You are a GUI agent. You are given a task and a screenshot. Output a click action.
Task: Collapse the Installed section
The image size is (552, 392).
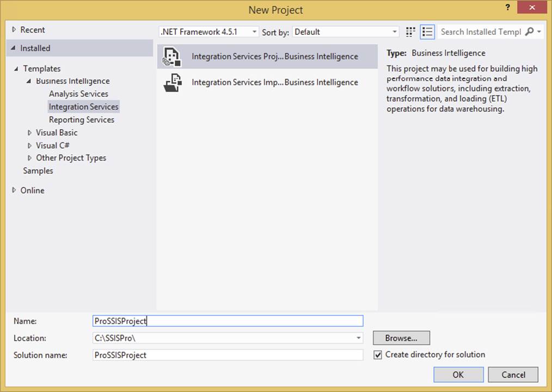coord(13,48)
